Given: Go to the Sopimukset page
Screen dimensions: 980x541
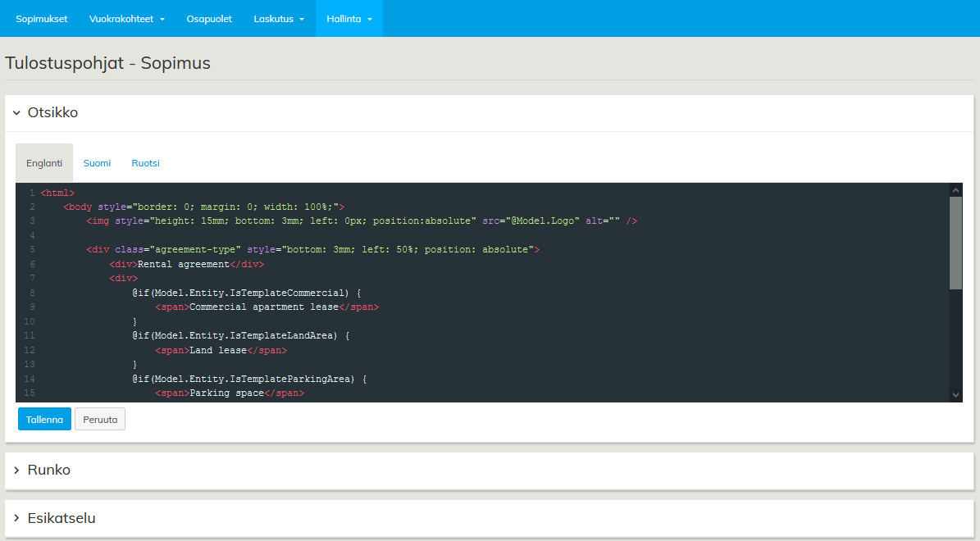Looking at the screenshot, I should pos(42,19).
